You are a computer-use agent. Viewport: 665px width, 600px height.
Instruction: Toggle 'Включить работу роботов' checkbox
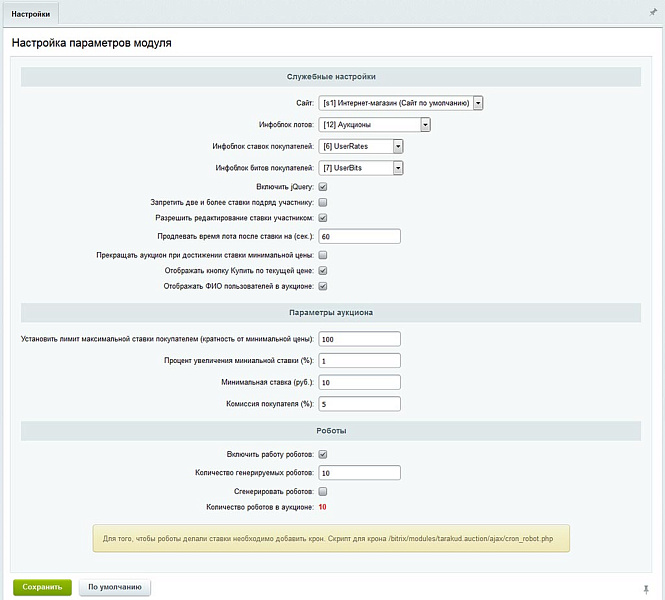(x=323, y=455)
